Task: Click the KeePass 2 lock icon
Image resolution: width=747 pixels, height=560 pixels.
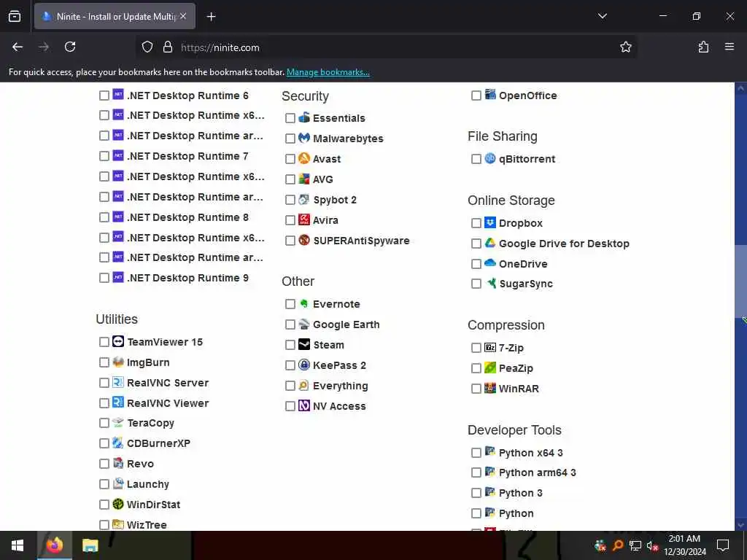Action: point(304,365)
